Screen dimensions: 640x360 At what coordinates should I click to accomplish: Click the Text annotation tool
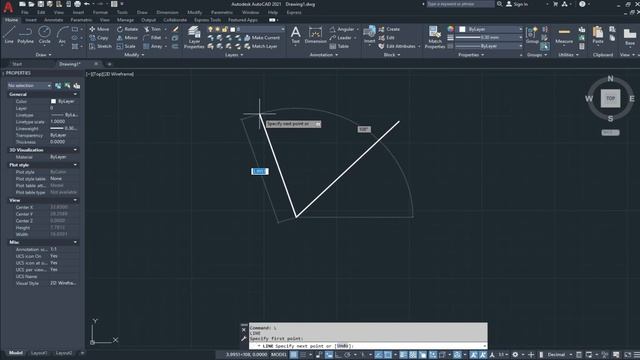coord(295,34)
